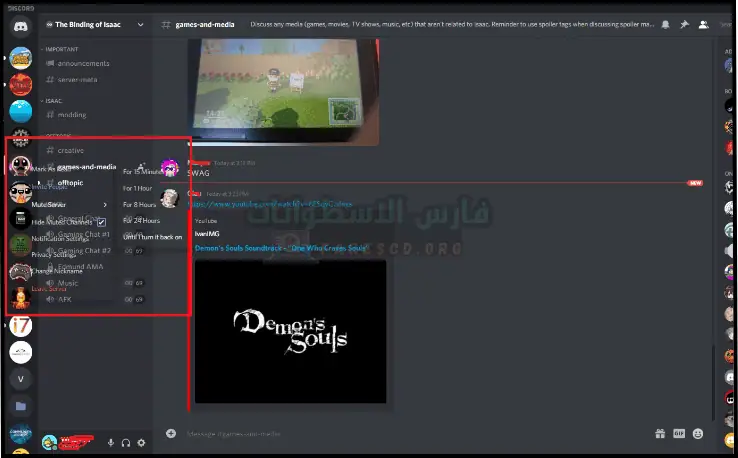Open the GIF picker

coord(679,434)
